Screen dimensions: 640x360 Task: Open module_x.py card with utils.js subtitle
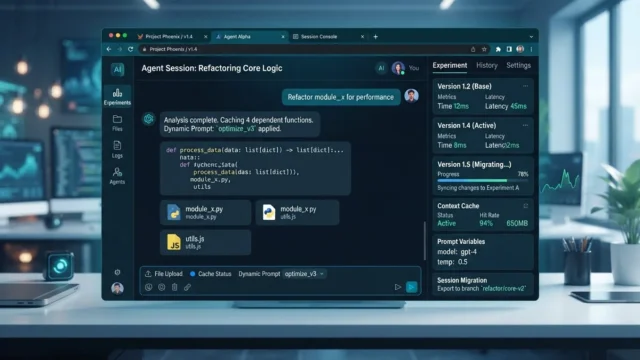[x=297, y=212]
